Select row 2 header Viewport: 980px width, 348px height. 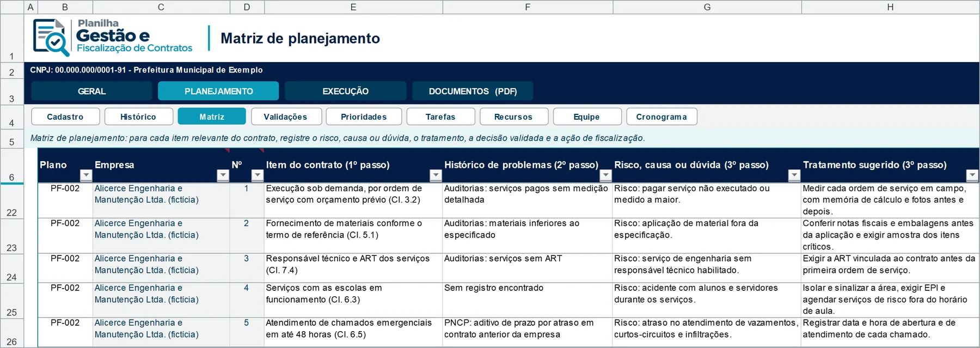coord(12,71)
